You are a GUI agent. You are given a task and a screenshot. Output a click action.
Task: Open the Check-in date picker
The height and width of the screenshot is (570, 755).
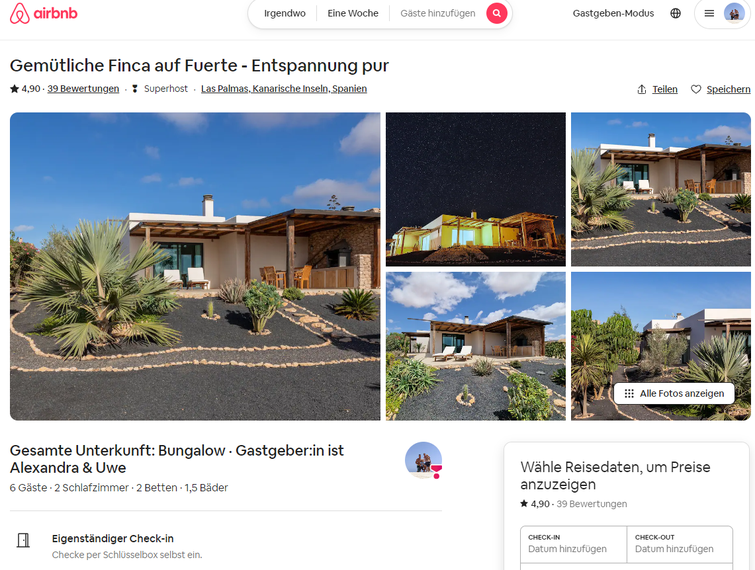point(573,544)
